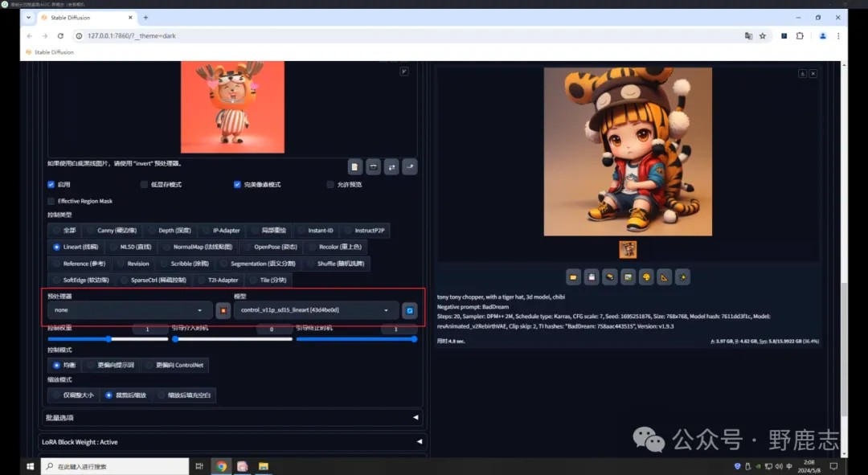The width and height of the screenshot is (868, 475).
Task: Open the Stable Diffusion bookmark
Action: click(50, 52)
